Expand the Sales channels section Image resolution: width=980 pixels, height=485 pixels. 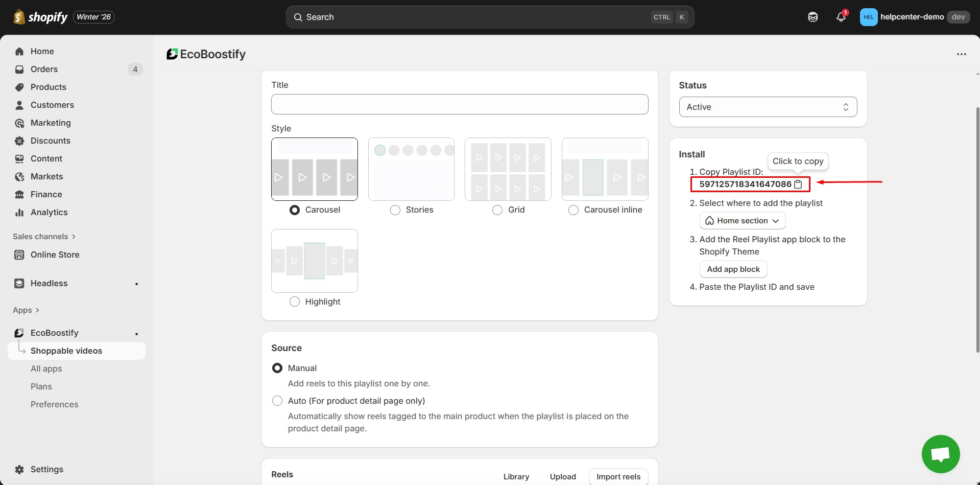coord(44,237)
